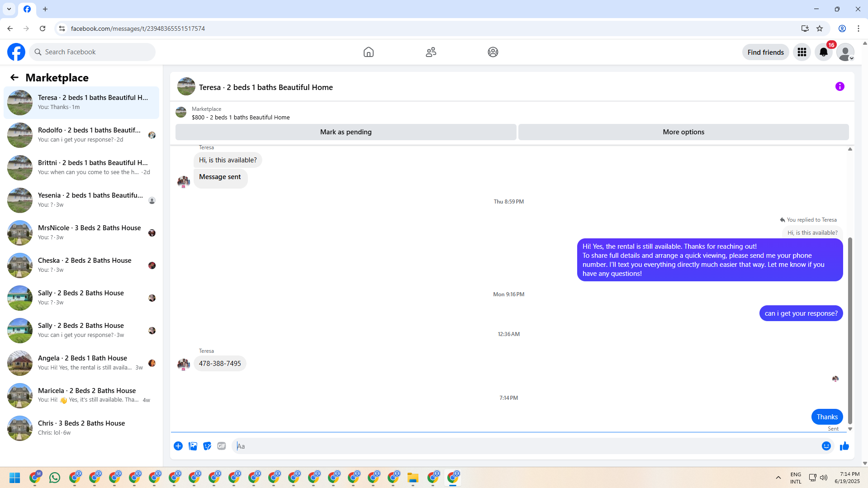Click the Search Facebook field
Image resolution: width=868 pixels, height=488 pixels.
(x=92, y=52)
